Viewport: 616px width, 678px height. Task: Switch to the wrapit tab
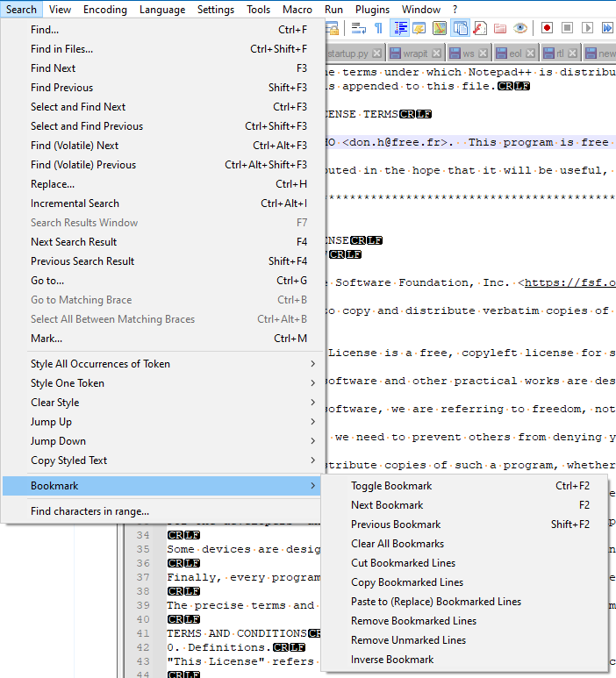coord(415,54)
